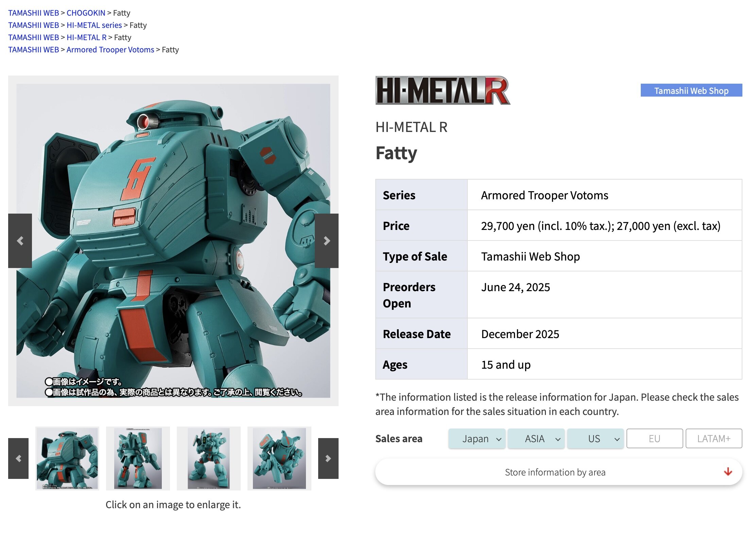Open the CHOGOKIN breadcrumb link
756x534 pixels.
(x=86, y=13)
